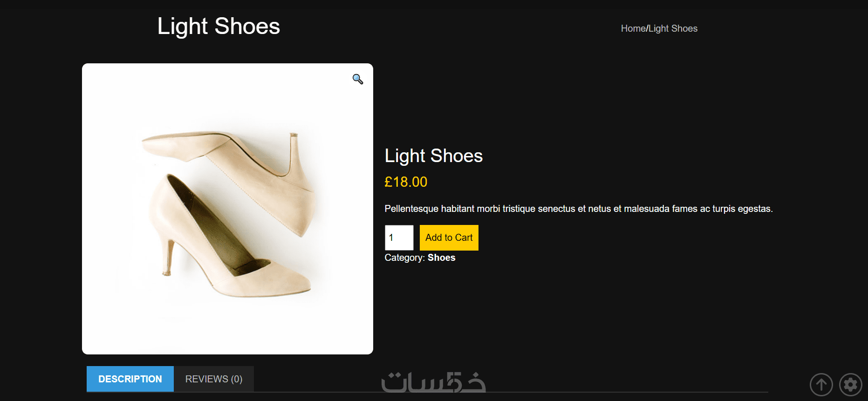The image size is (868, 401).
Task: Click the slash separator in breadcrumb
Action: pos(647,28)
